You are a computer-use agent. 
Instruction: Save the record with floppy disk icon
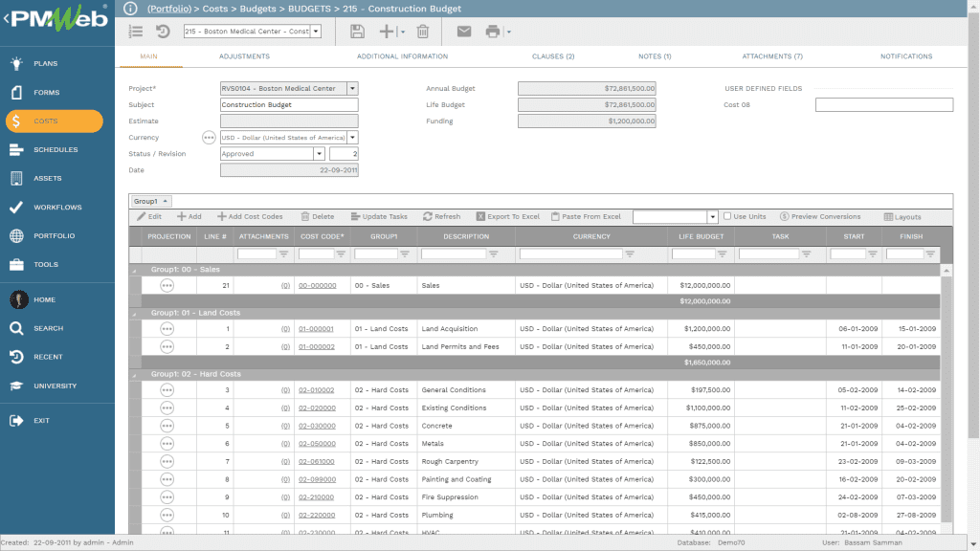tap(357, 32)
